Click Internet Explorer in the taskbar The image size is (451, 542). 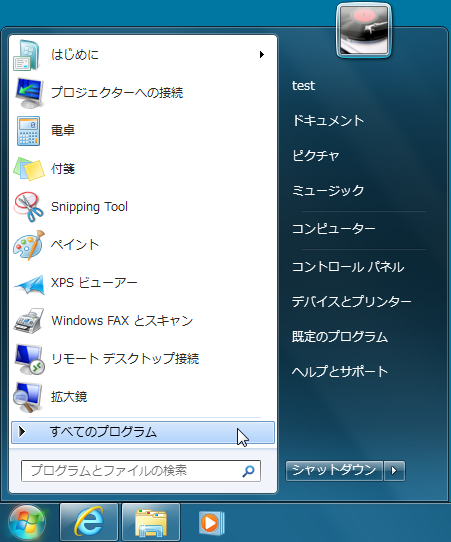point(89,522)
